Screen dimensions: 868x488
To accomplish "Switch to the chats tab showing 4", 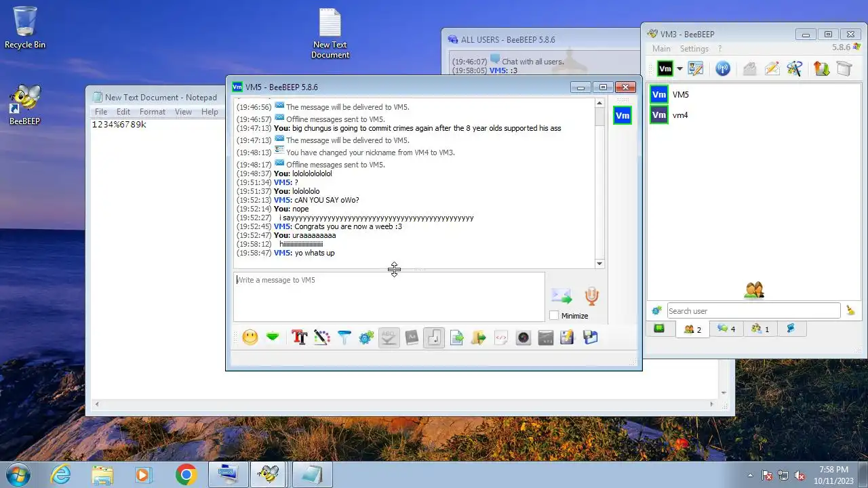I will [726, 329].
